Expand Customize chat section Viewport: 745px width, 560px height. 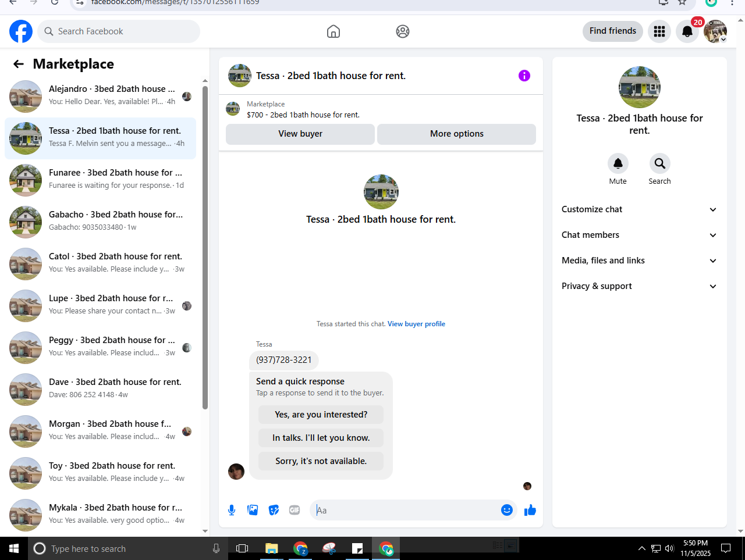coord(639,209)
